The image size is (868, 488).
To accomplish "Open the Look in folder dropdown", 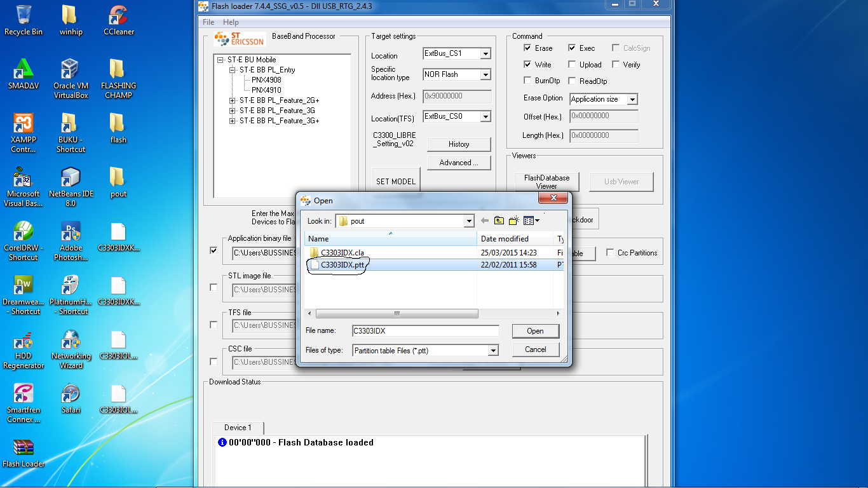I will point(469,221).
